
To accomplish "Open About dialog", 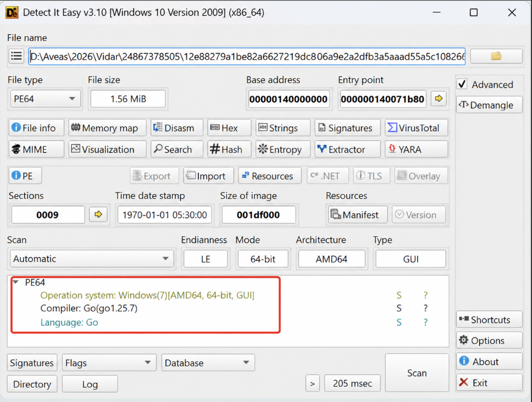I will (x=489, y=361).
